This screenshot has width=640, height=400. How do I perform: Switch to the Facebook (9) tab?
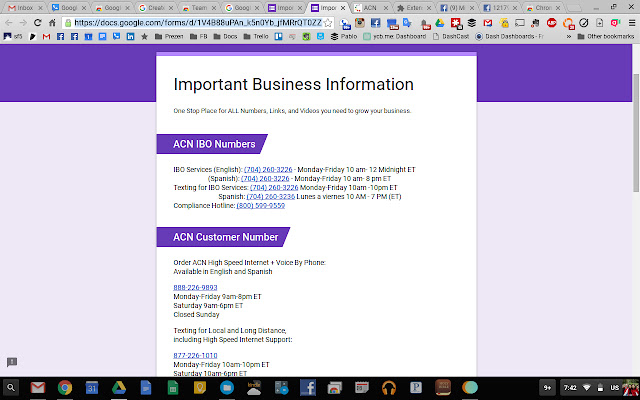456,8
